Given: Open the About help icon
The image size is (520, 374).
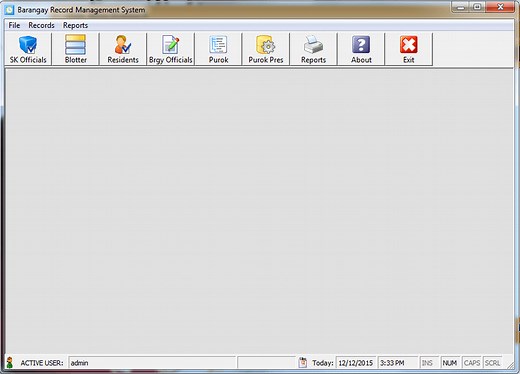Looking at the screenshot, I should coord(361,49).
